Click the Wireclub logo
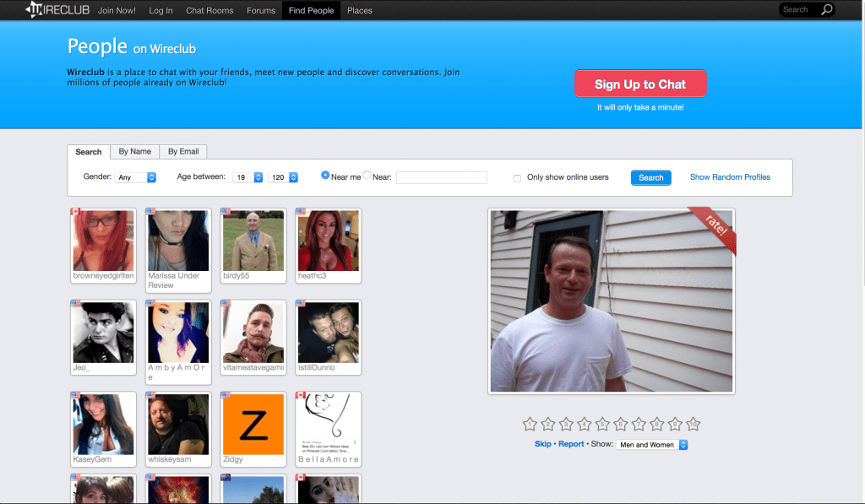Image resolution: width=865 pixels, height=504 pixels. pos(57,9)
